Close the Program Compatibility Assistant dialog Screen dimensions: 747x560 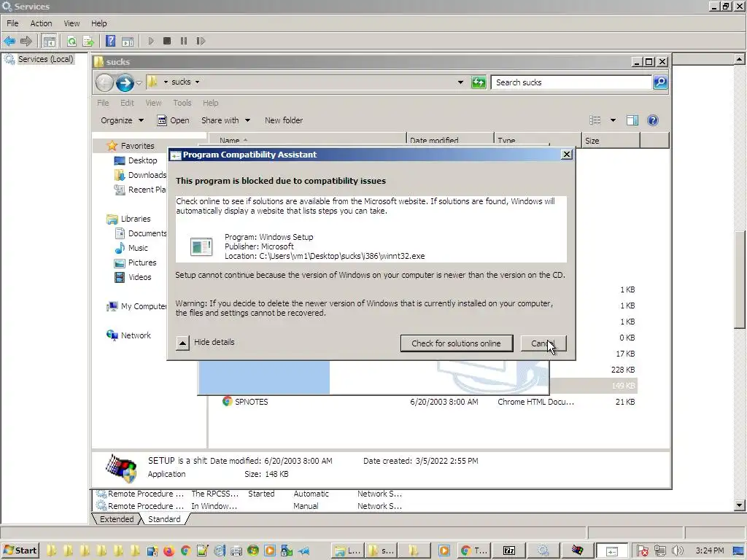click(566, 155)
